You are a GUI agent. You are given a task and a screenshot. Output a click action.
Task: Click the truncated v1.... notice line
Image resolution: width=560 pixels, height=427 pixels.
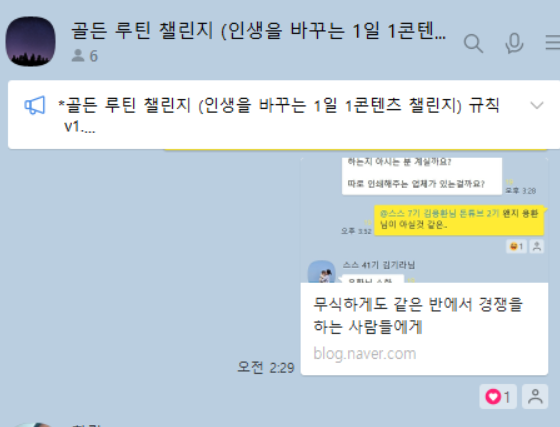tap(79, 126)
